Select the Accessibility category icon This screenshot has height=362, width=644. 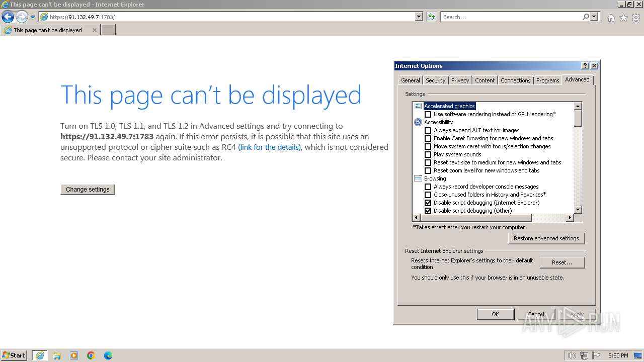click(x=418, y=122)
